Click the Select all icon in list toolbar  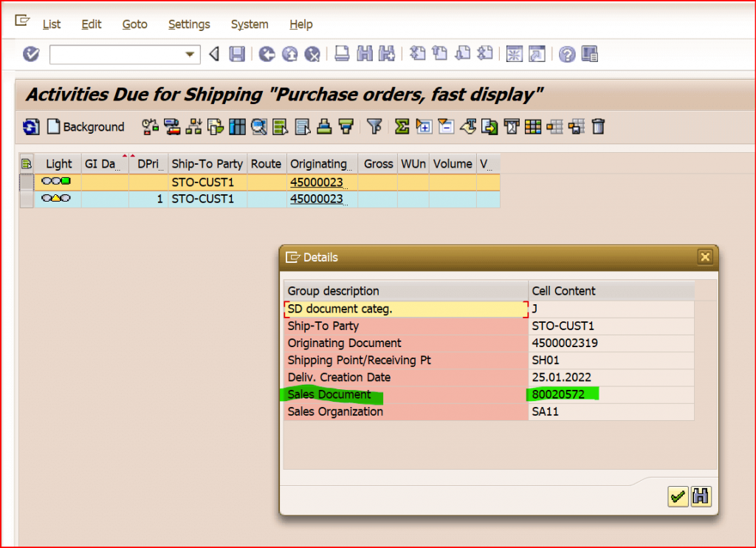(x=280, y=126)
